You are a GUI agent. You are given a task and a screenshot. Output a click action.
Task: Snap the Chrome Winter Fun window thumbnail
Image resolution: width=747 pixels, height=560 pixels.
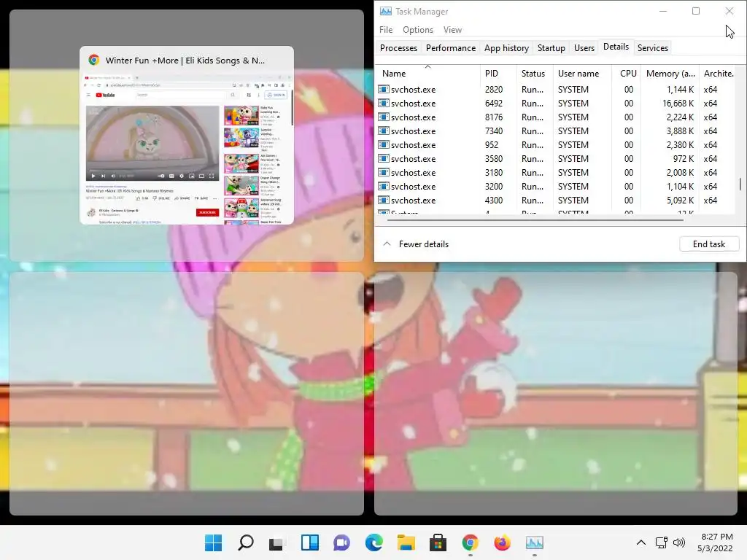point(187,135)
